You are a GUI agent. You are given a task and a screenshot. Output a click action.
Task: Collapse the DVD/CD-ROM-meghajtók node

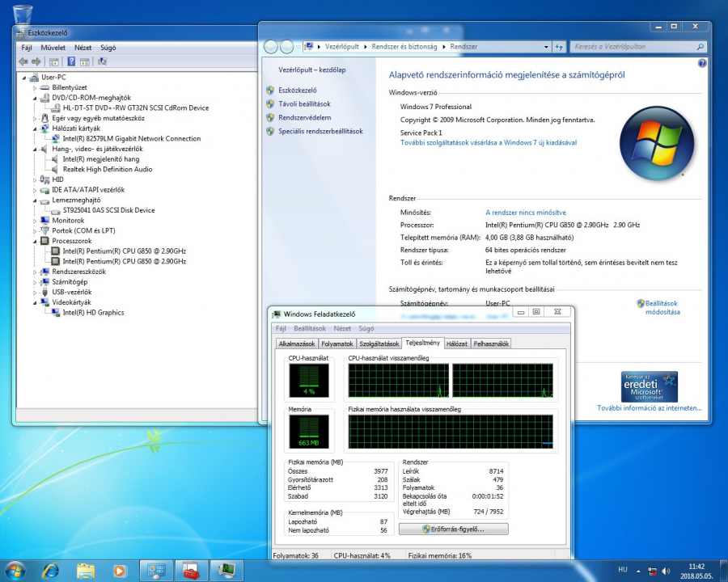click(35, 98)
